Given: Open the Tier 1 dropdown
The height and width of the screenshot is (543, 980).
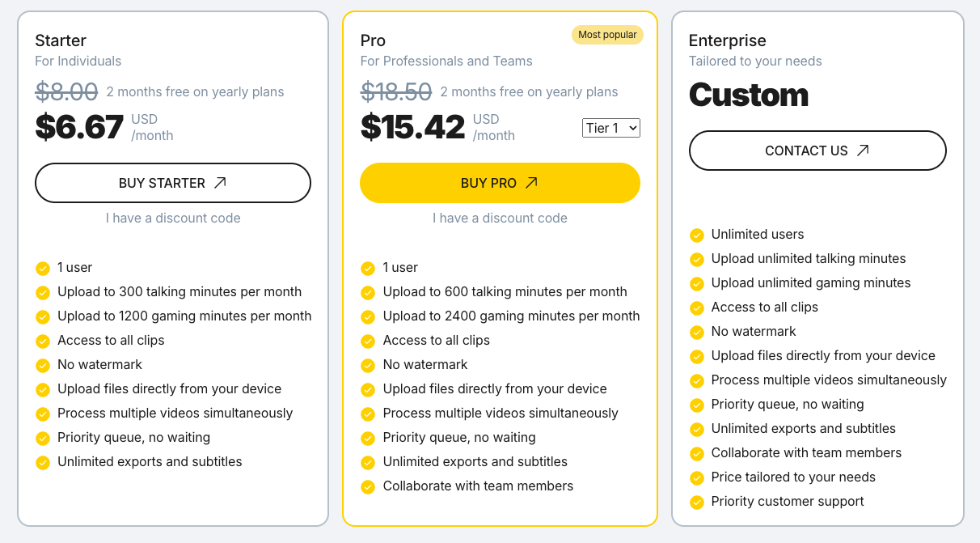Looking at the screenshot, I should (610, 128).
